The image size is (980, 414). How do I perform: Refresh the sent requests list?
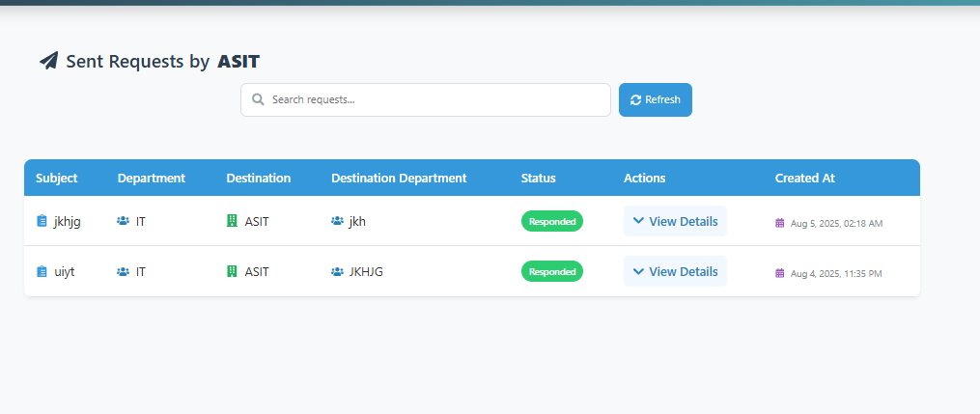point(655,100)
